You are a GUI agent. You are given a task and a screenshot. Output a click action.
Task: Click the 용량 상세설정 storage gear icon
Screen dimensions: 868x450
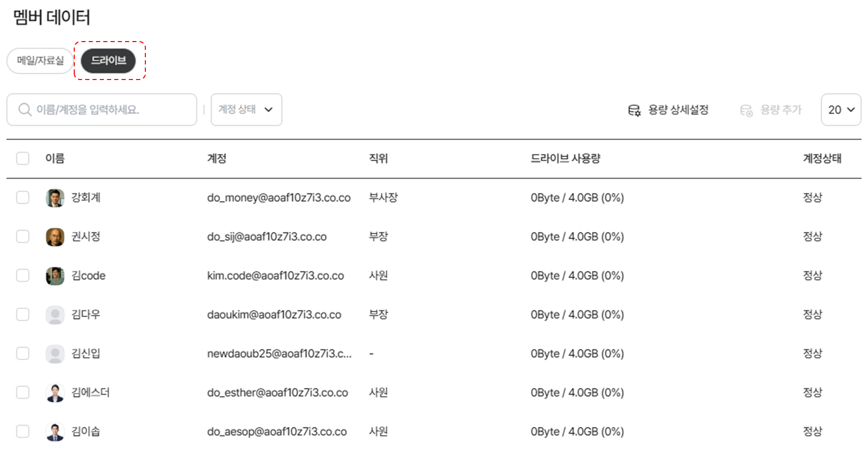[x=634, y=110]
